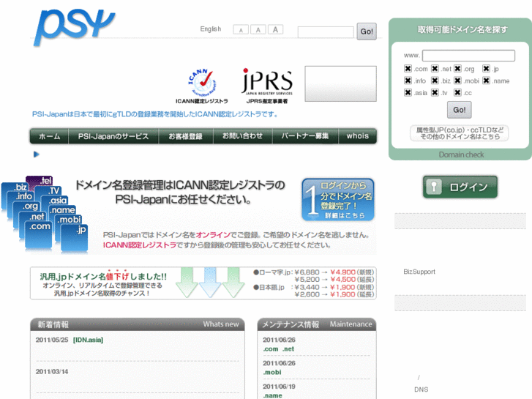Click the 2011/05/25 news date
This screenshot has height=399, width=532.
(x=52, y=340)
